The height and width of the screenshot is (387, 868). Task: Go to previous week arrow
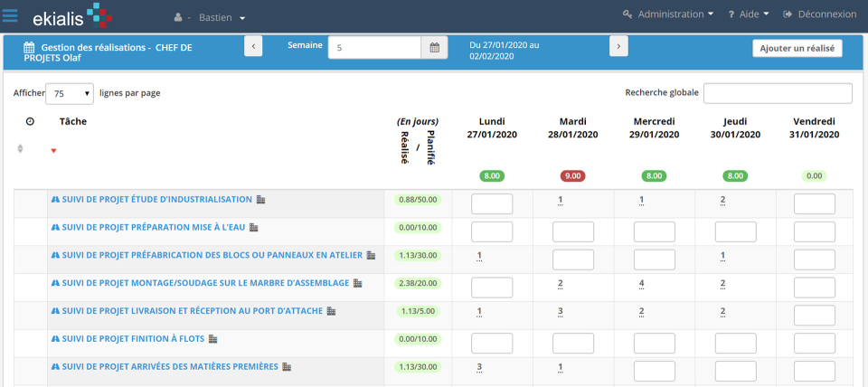click(x=253, y=46)
